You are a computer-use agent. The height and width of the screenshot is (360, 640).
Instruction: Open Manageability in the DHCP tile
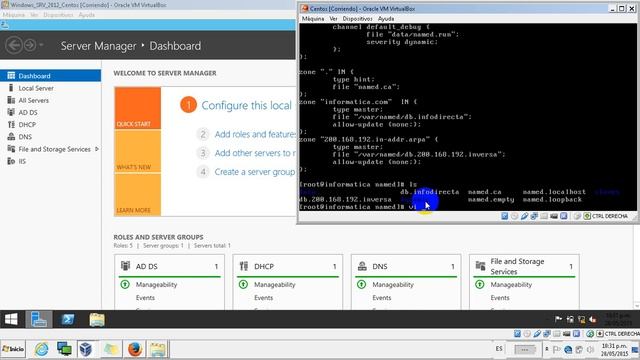[x=275, y=284]
